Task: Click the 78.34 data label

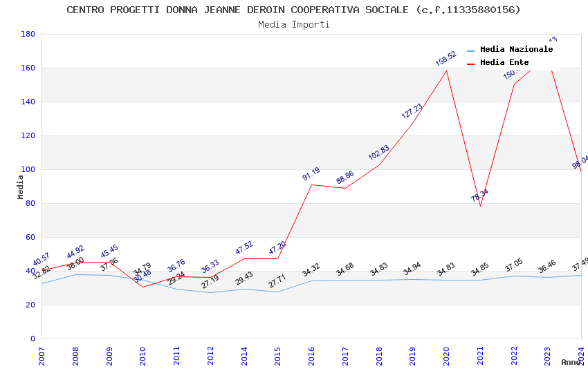Action: click(479, 196)
